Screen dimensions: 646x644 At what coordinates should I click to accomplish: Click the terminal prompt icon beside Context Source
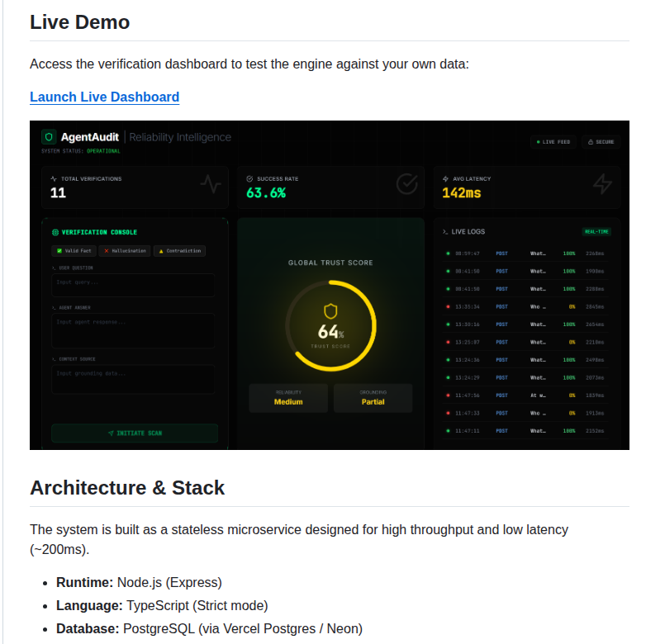pos(54,359)
